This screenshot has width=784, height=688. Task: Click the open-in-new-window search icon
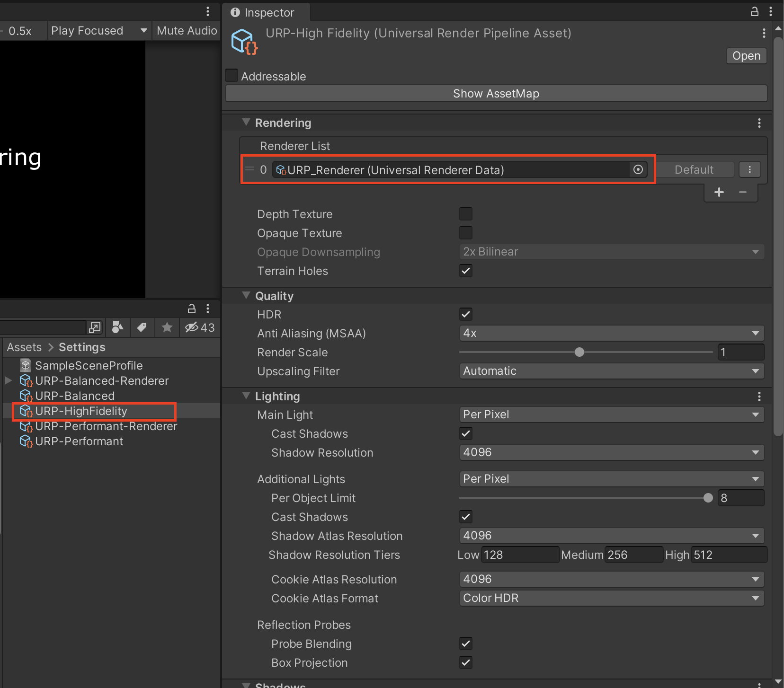point(95,327)
